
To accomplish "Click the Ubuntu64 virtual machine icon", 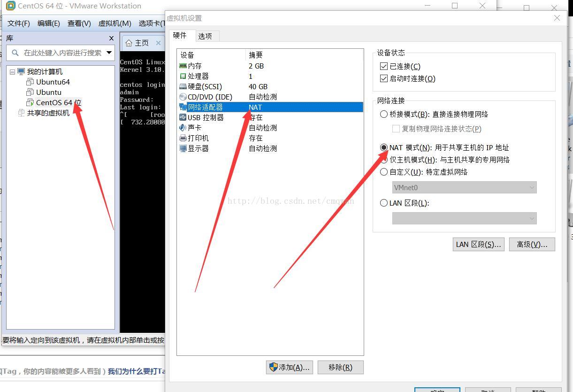I will click(30, 82).
